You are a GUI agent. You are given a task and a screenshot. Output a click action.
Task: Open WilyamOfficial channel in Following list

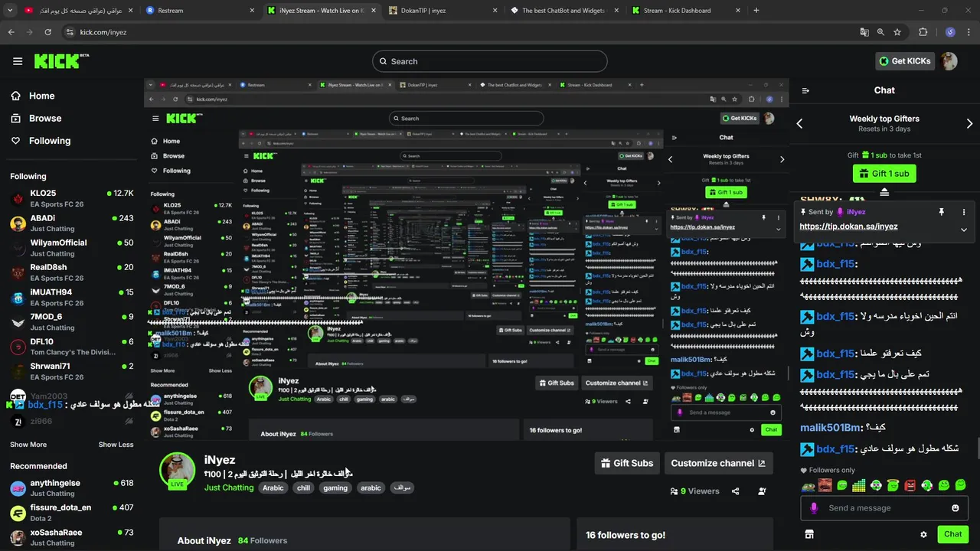pyautogui.click(x=71, y=247)
